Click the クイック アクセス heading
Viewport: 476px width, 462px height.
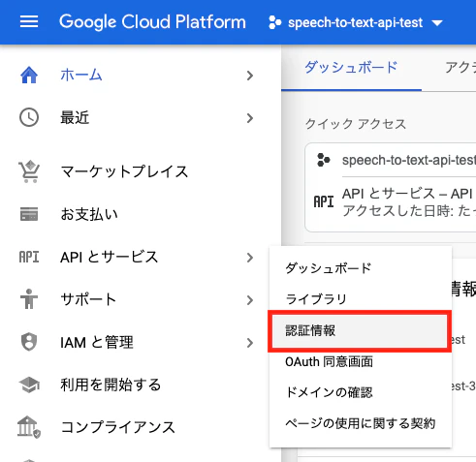pyautogui.click(x=356, y=124)
